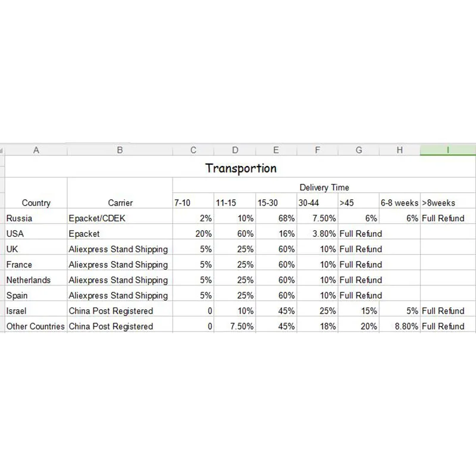Select Other Countries 8.80% cell

(400, 326)
